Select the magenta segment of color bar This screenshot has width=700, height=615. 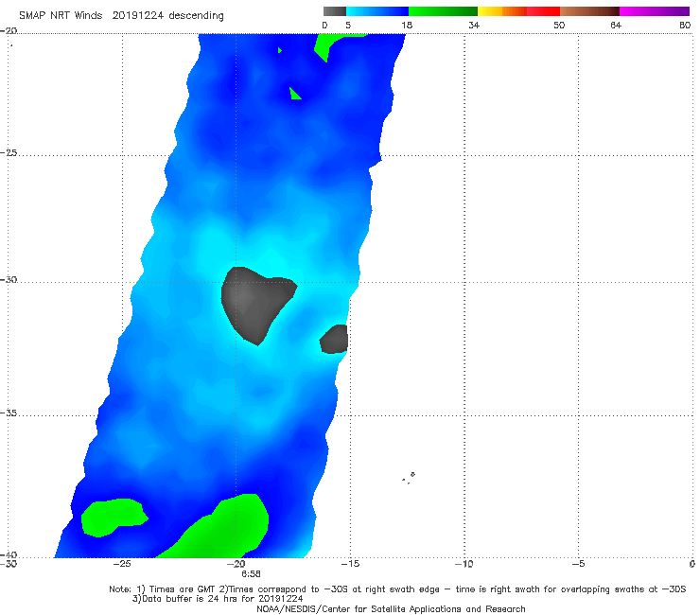[655, 11]
